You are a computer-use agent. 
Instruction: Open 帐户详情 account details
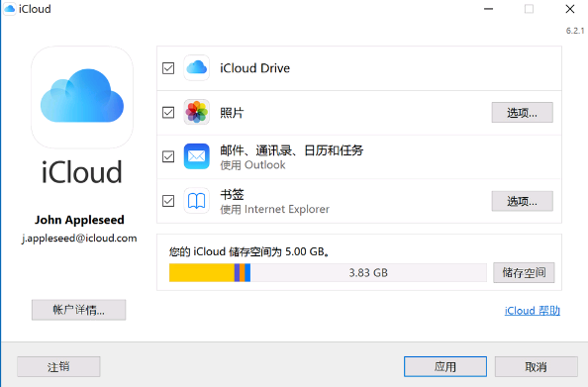(x=79, y=310)
